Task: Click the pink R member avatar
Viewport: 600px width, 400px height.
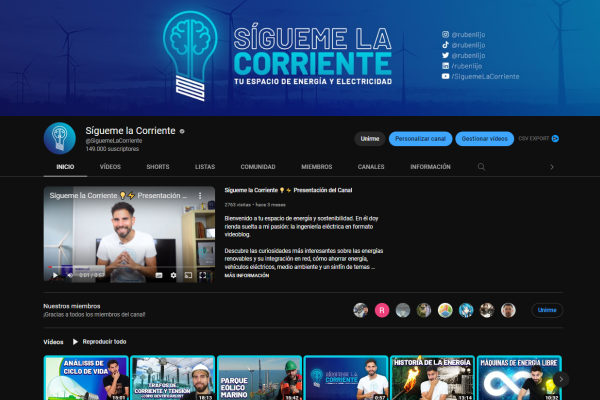Action: 382,310
